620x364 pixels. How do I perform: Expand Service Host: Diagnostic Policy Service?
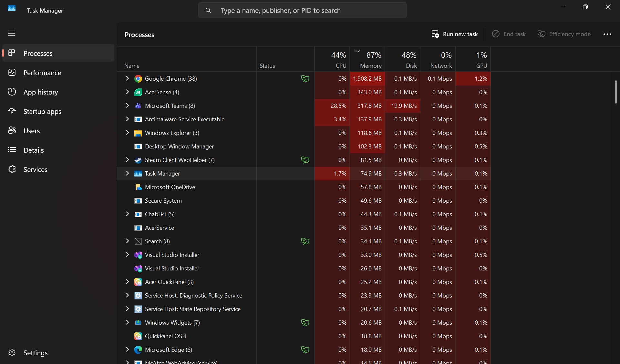[127, 295]
